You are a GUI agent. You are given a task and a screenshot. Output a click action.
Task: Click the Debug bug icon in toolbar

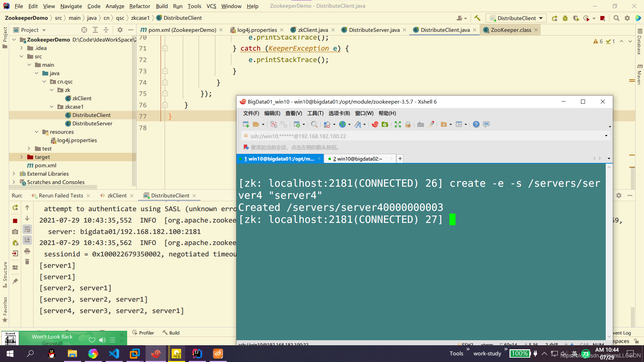coord(565,18)
